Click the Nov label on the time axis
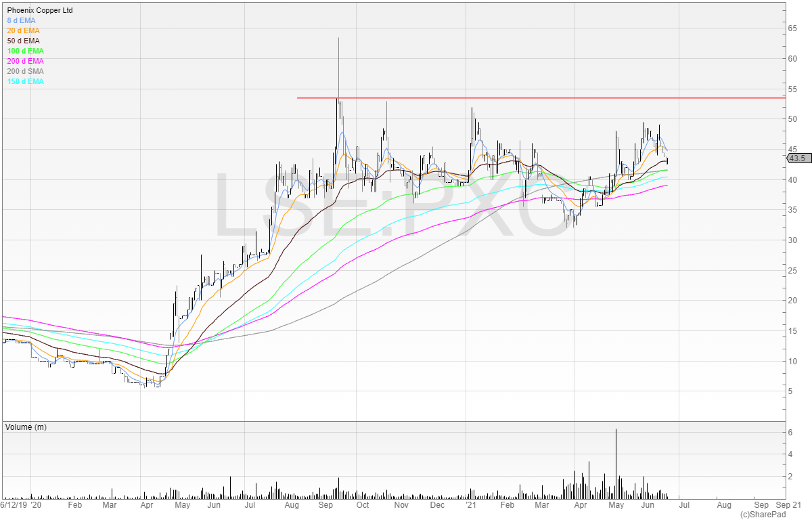The image size is (812, 520). 401,505
